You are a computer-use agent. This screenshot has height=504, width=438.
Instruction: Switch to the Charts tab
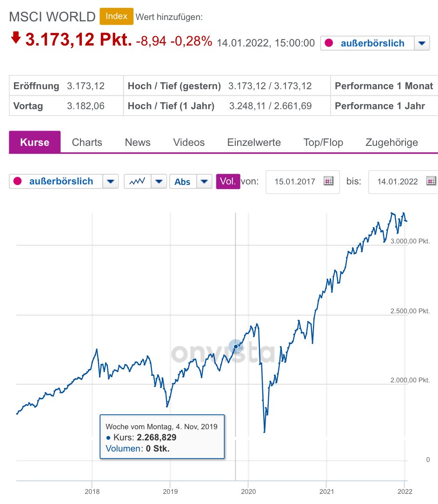pos(87,142)
